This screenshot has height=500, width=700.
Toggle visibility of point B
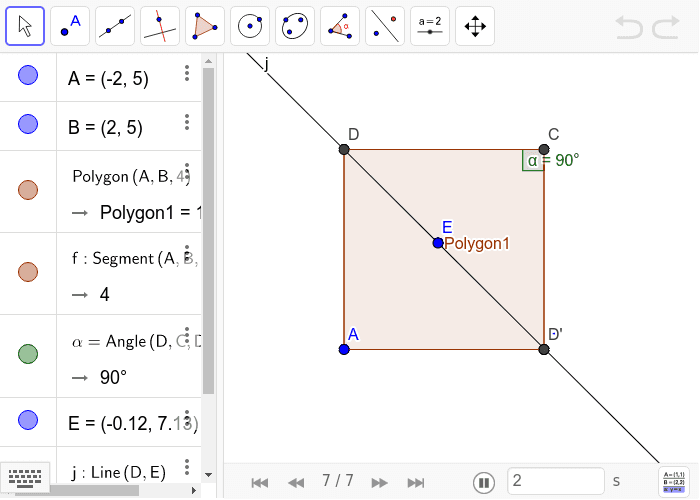click(28, 124)
